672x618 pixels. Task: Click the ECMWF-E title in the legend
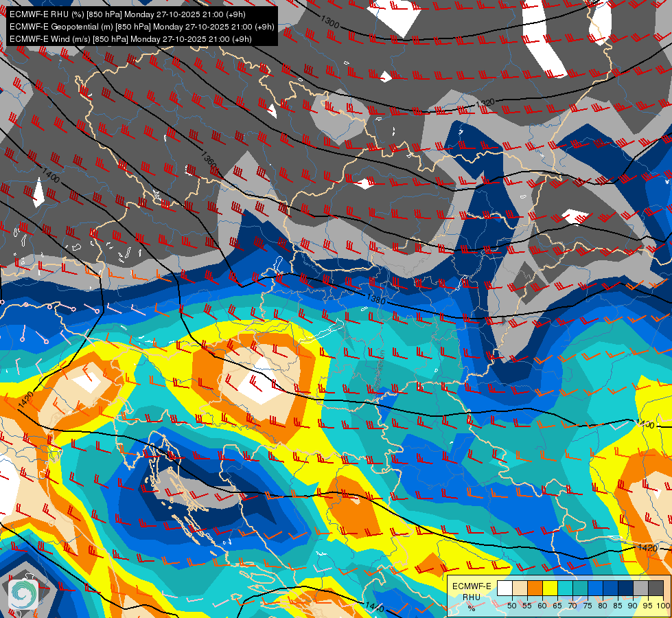click(x=472, y=586)
